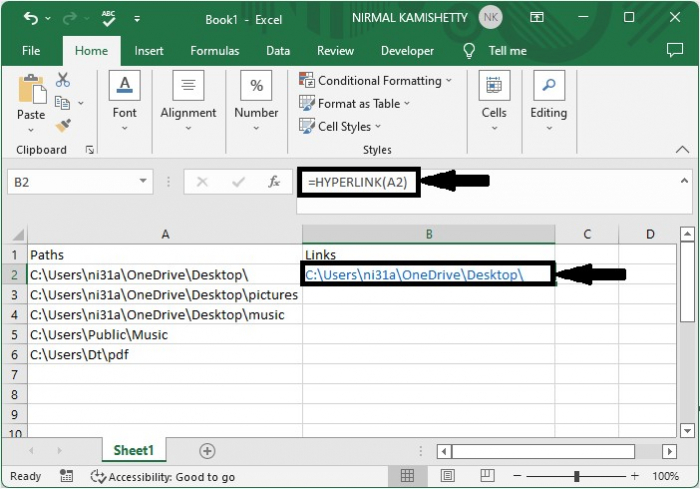Select cell C:\Users\Dt\pdf

click(x=165, y=355)
